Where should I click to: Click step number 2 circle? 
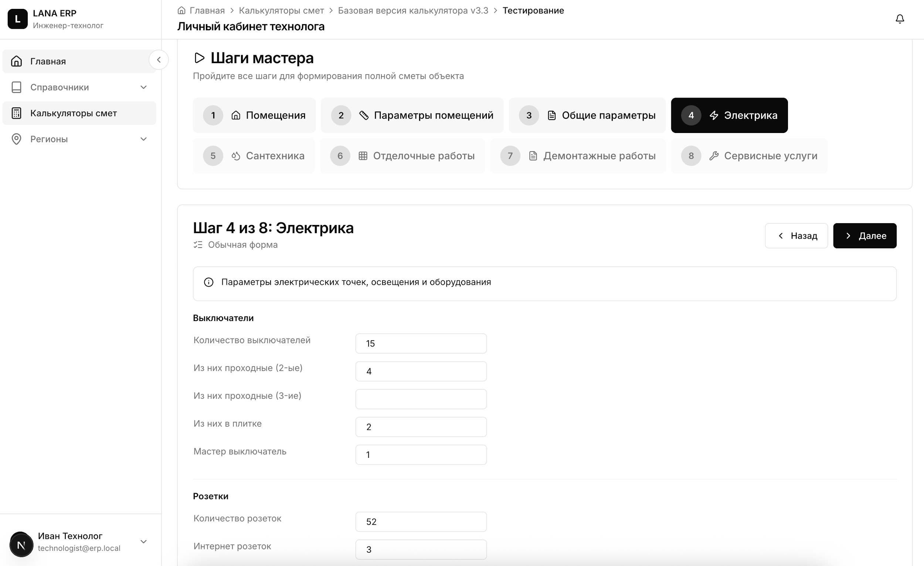341,115
